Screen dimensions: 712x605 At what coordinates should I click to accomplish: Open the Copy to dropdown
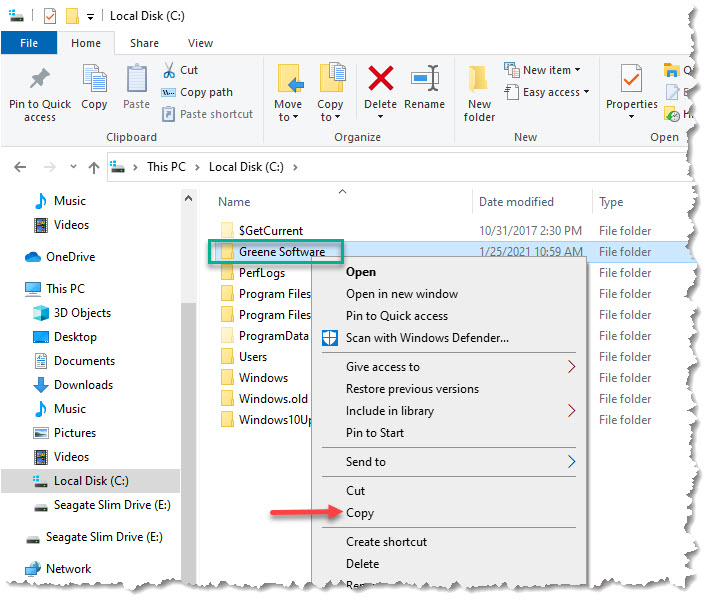(330, 110)
